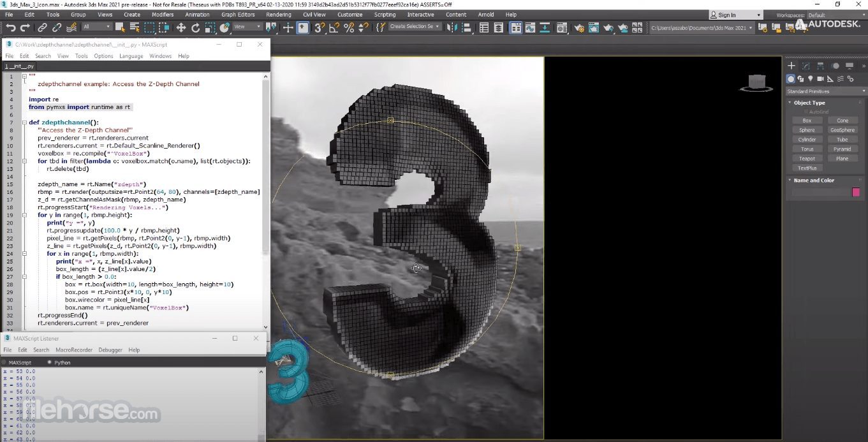Open the Graph Editors menu
The width and height of the screenshot is (868, 442).
point(237,15)
